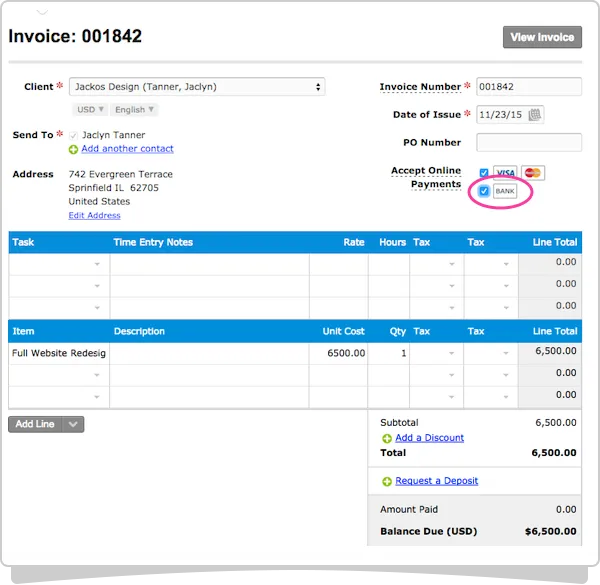Viewport: 600px width, 585px height.
Task: Click green plus icon beside Add another contact
Action: click(73, 150)
